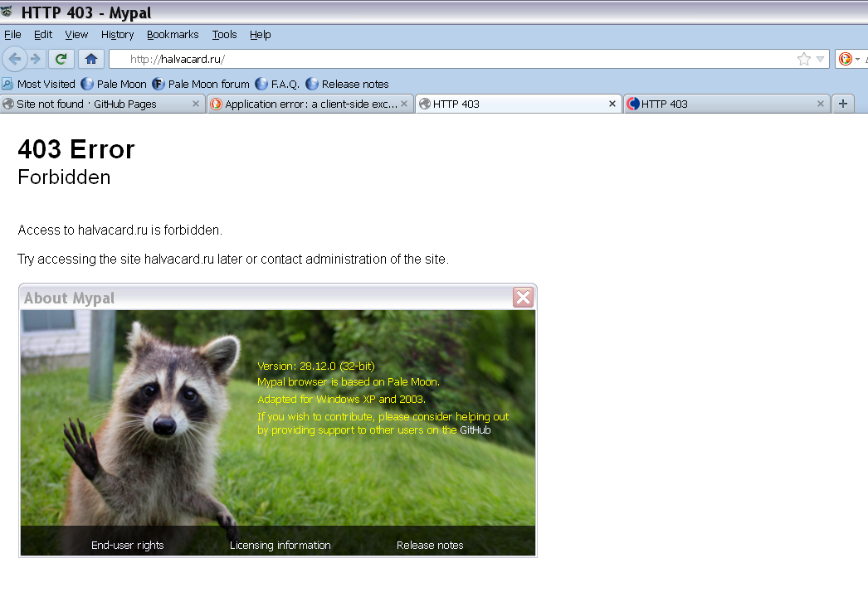The width and height of the screenshot is (868, 592).
Task: Click the Version 28.12.0 (32-bit) text
Action: (x=316, y=366)
